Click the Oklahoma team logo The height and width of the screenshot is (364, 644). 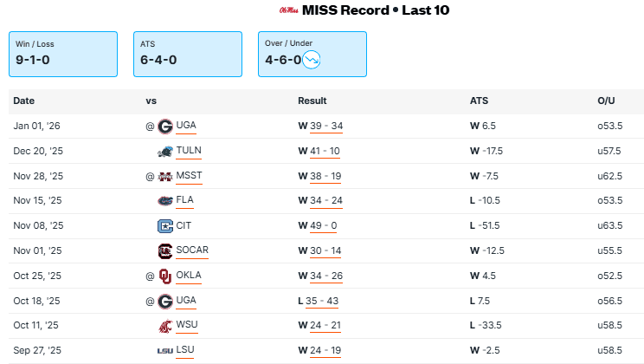coord(164,276)
